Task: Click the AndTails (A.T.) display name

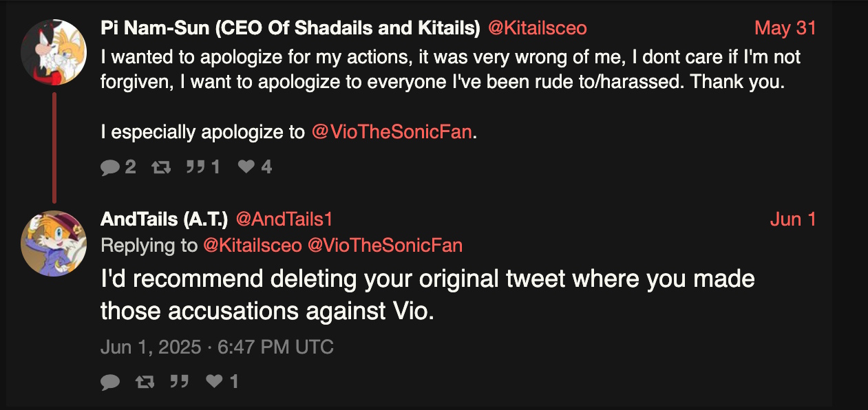Action: click(x=164, y=219)
